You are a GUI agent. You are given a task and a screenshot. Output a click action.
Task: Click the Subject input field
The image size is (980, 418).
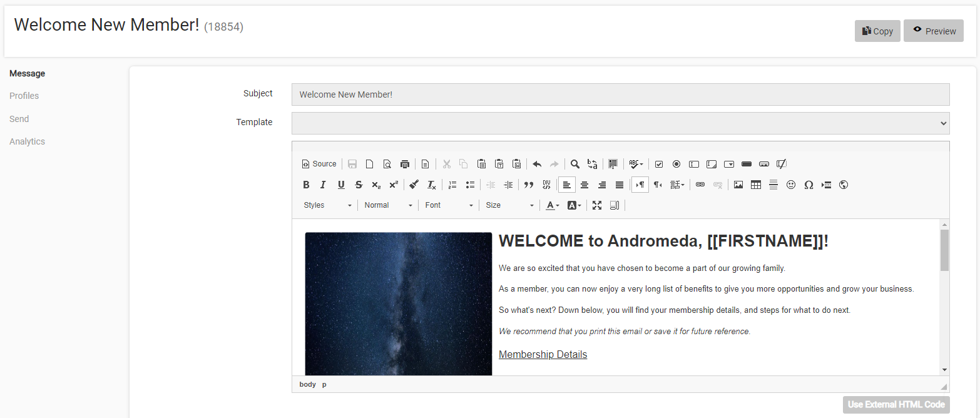click(x=621, y=94)
